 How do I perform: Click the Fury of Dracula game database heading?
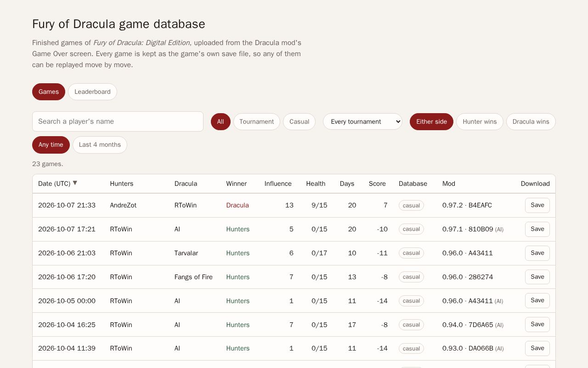119,24
